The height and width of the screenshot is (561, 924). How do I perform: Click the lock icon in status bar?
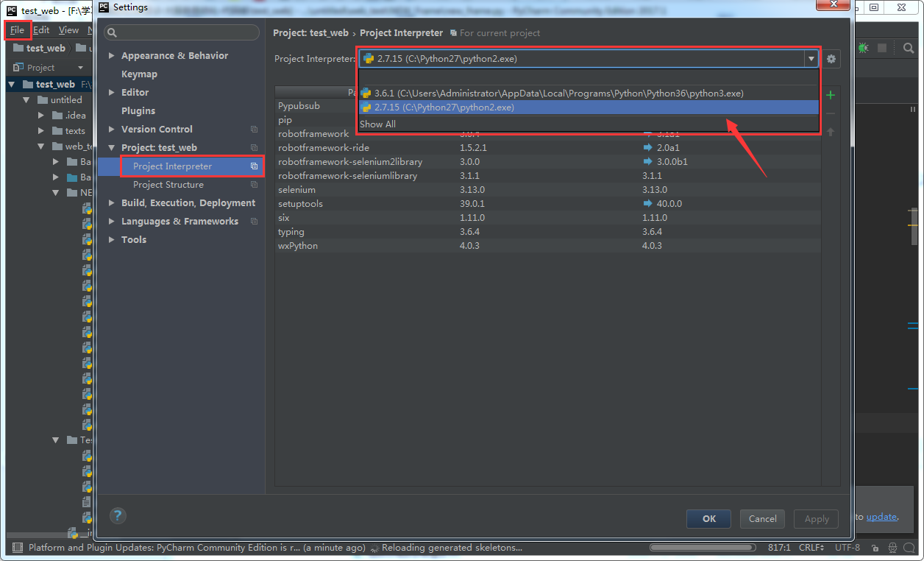click(x=875, y=548)
